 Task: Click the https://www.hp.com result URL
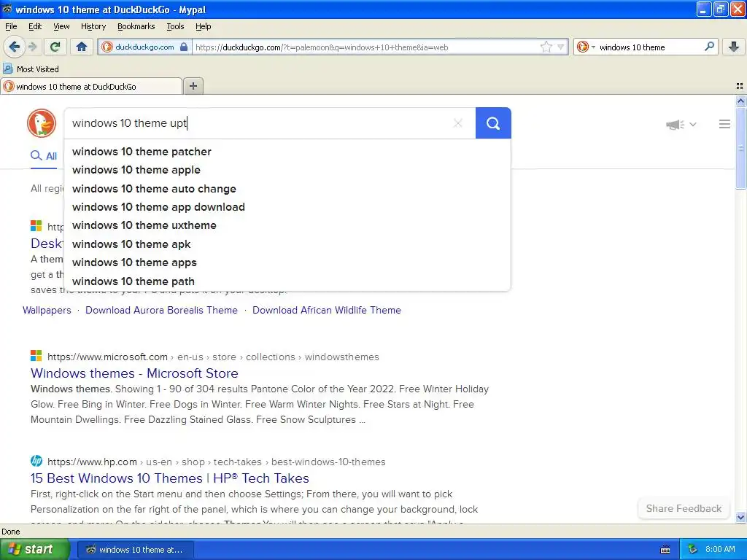[x=92, y=462]
